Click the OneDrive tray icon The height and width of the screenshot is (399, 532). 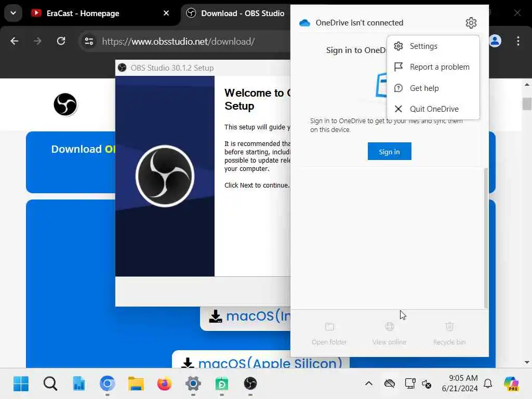click(390, 384)
